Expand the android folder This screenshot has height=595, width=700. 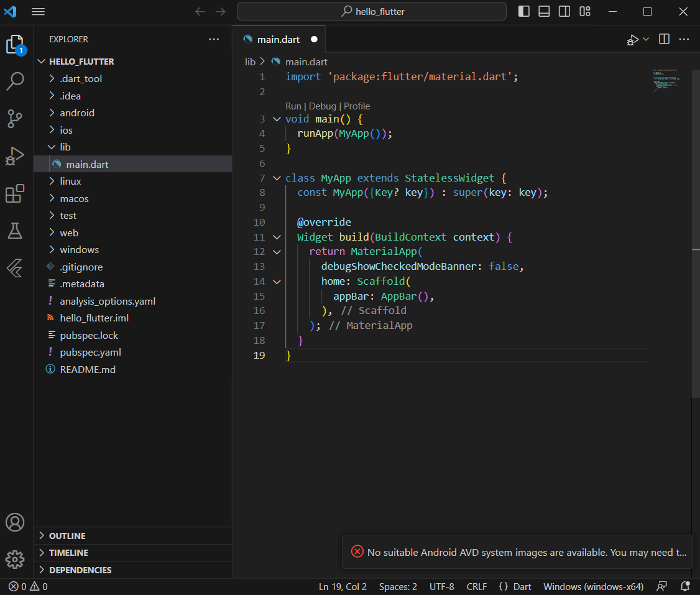pyautogui.click(x=132, y=113)
